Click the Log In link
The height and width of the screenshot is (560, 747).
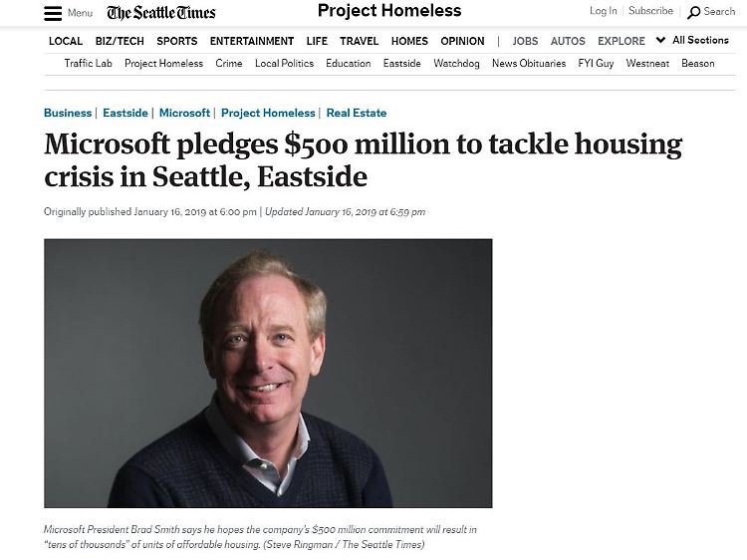(604, 11)
